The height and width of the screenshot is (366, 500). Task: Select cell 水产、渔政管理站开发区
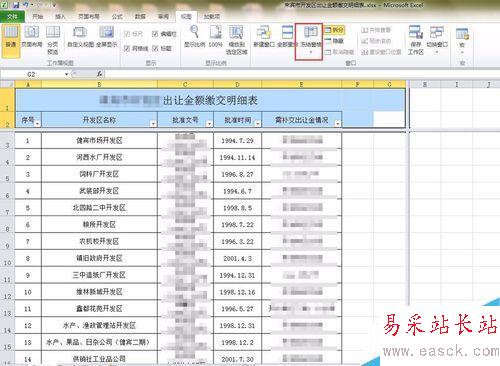[99, 325]
